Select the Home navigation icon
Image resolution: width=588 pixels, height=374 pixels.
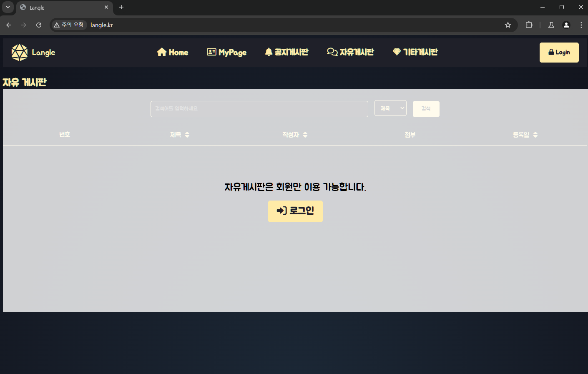[162, 52]
